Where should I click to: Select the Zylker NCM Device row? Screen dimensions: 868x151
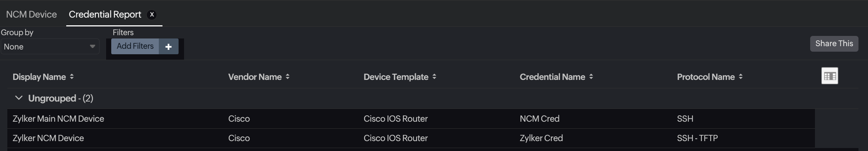pyautogui.click(x=48, y=138)
